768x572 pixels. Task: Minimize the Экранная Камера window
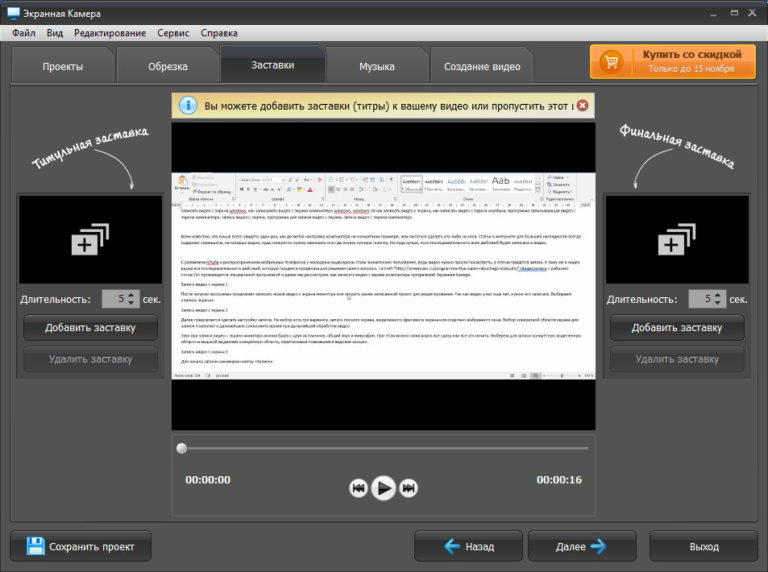[x=714, y=14]
